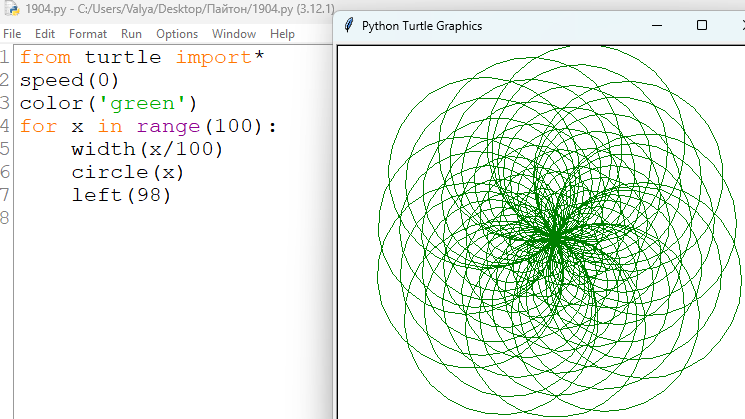This screenshot has width=745, height=419.
Task: Open the Options menu
Action: point(177,34)
